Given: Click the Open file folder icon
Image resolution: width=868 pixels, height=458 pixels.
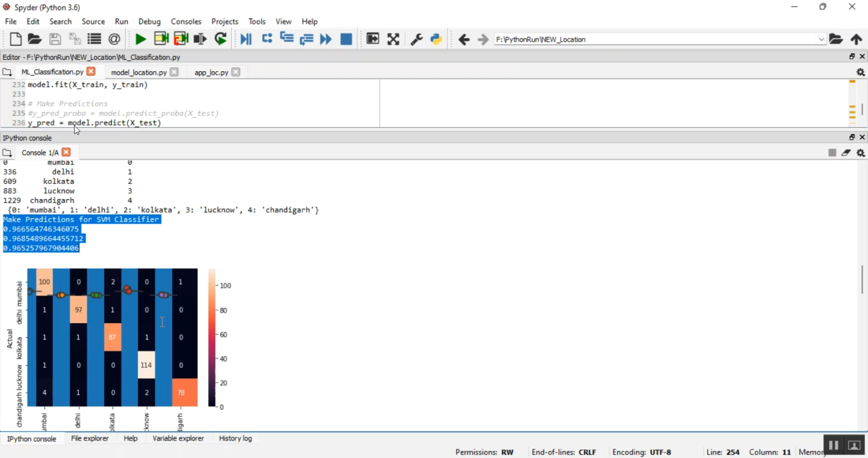Looking at the screenshot, I should click(35, 39).
